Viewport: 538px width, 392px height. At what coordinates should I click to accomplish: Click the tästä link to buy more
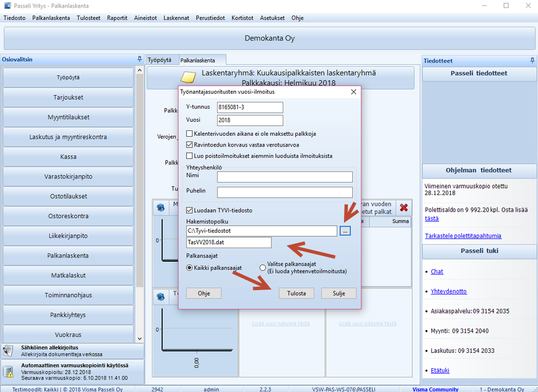pos(431,219)
